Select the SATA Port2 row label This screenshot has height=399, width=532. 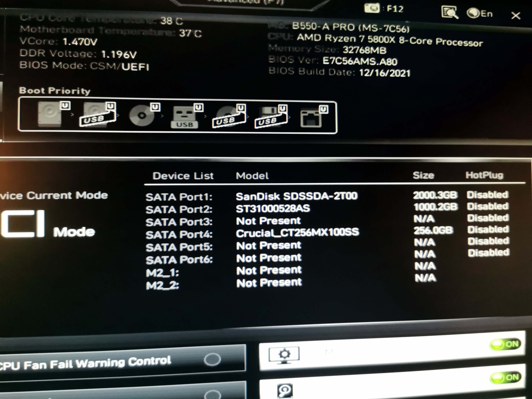179,209
